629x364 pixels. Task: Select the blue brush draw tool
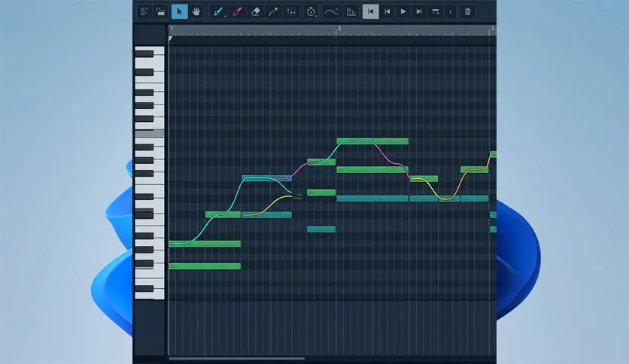(218, 11)
